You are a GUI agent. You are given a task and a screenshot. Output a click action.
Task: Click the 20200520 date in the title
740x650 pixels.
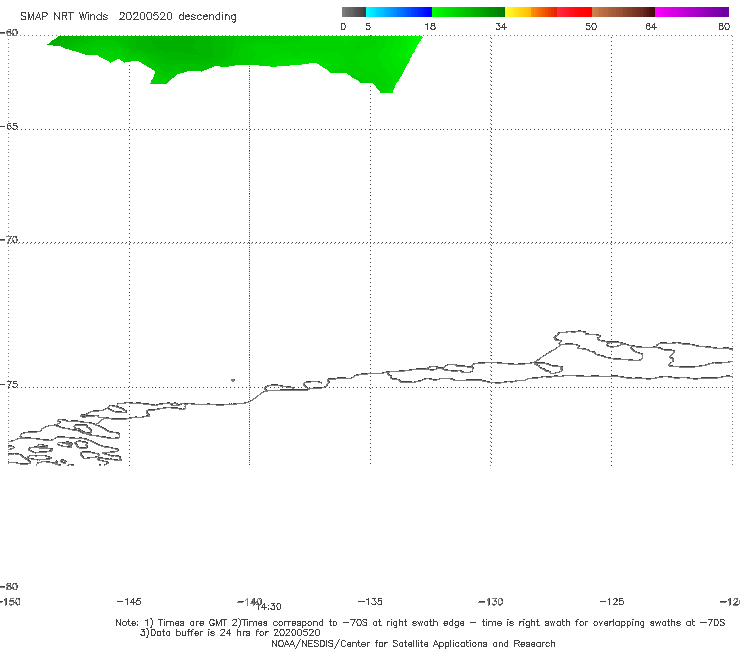(x=145, y=17)
